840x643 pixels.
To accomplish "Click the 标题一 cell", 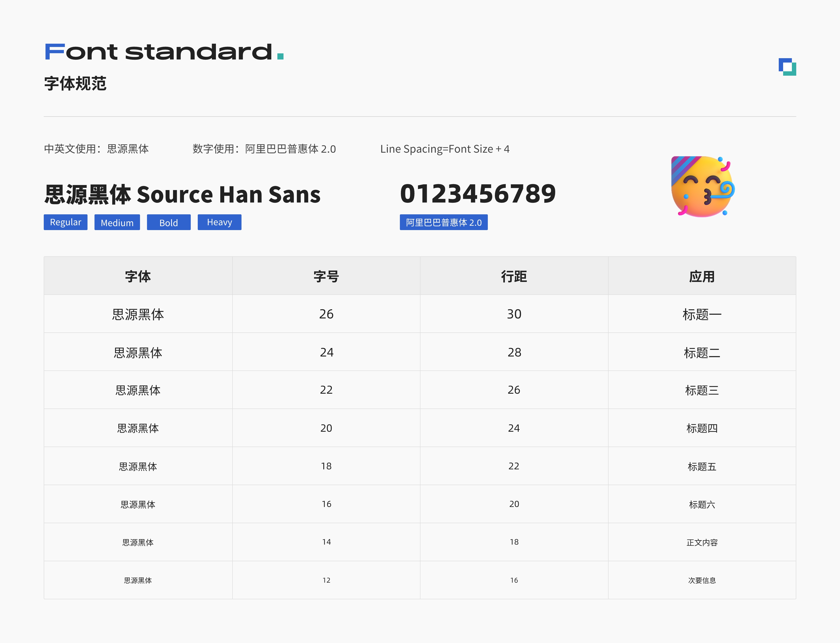I will [x=701, y=314].
